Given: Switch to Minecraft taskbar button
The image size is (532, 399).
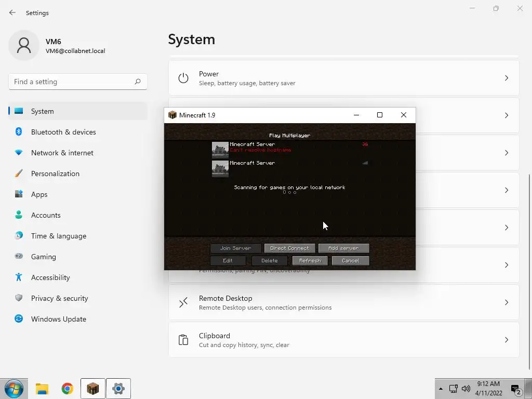Looking at the screenshot, I should tap(93, 389).
